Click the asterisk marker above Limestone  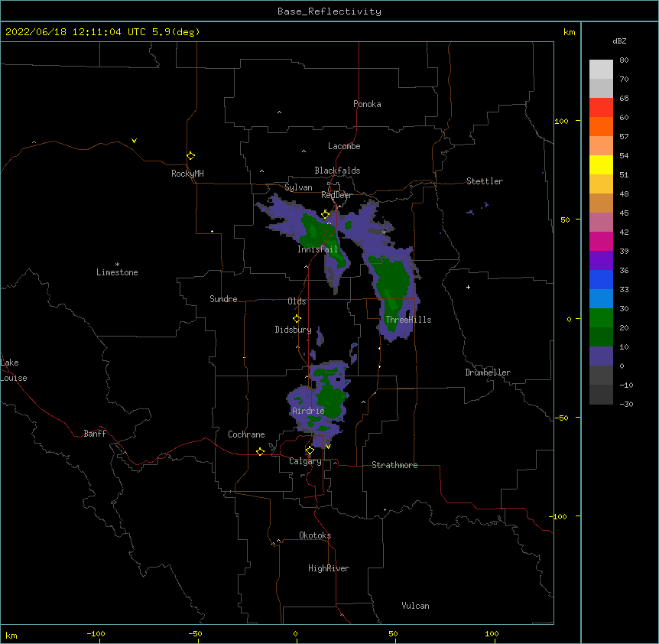pos(117,265)
